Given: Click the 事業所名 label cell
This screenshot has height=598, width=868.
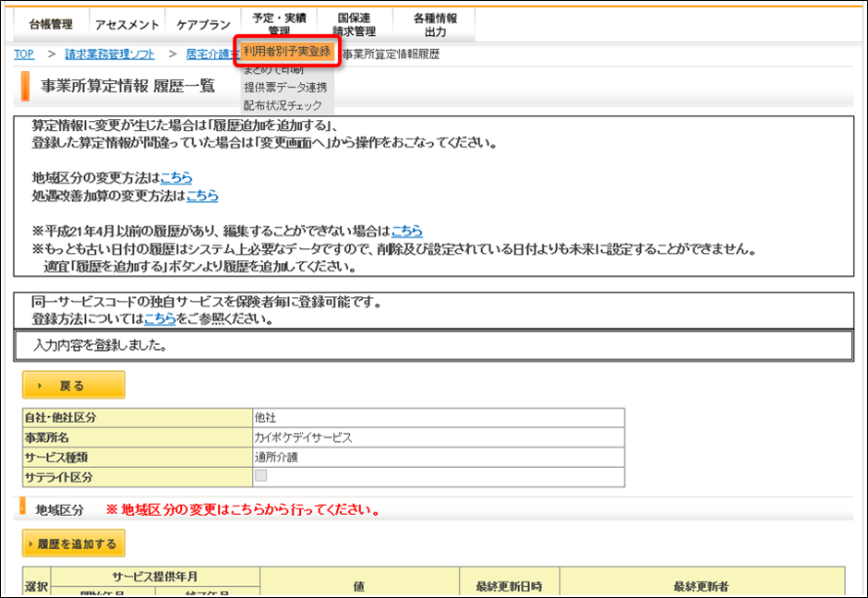Looking at the screenshot, I should point(138,437).
